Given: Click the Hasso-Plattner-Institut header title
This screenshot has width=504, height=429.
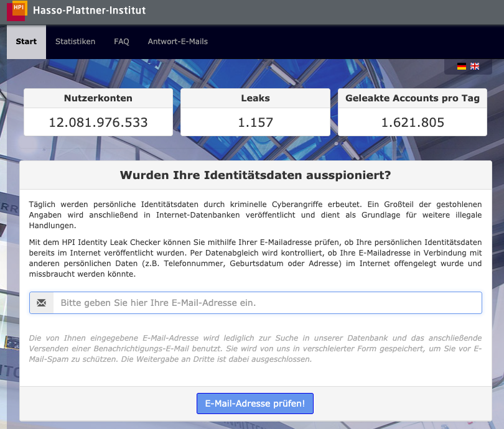Looking at the screenshot, I should 90,11.
